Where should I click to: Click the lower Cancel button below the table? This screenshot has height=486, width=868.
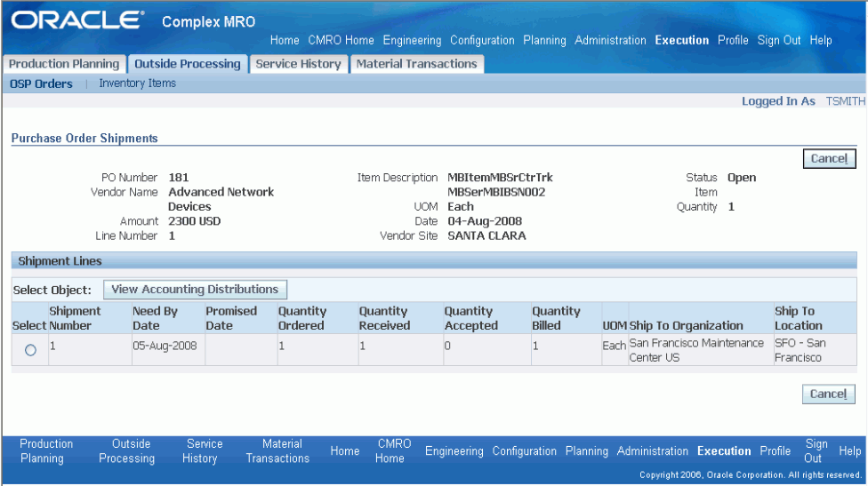point(828,394)
